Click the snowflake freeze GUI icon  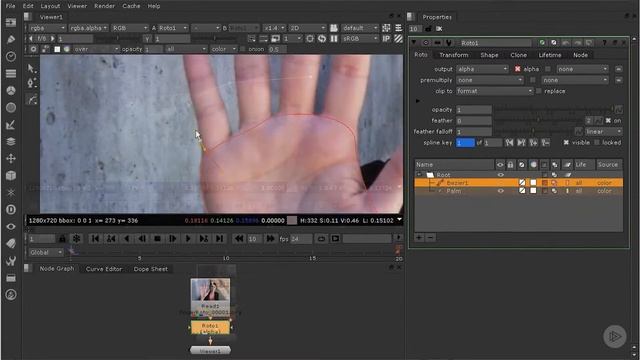(76, 238)
